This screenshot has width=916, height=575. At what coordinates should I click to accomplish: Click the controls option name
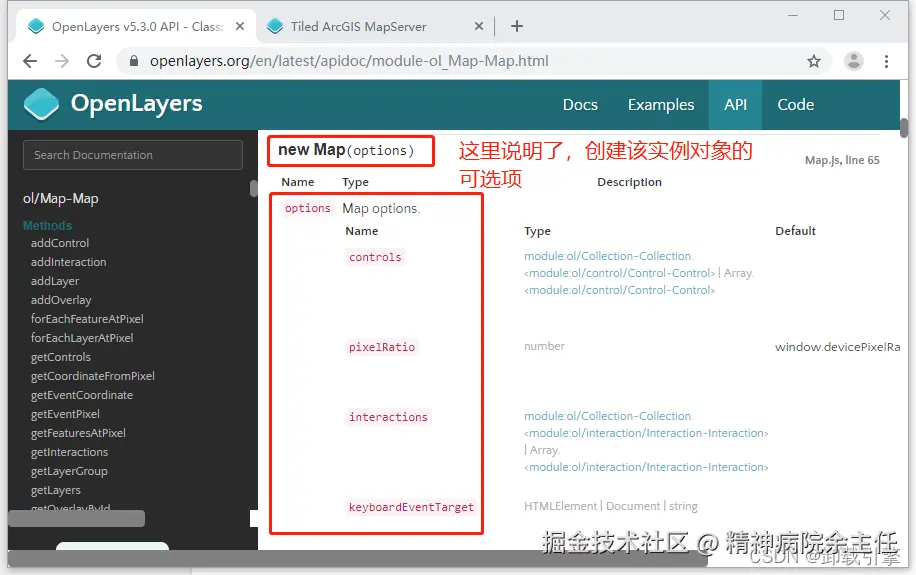click(375, 257)
